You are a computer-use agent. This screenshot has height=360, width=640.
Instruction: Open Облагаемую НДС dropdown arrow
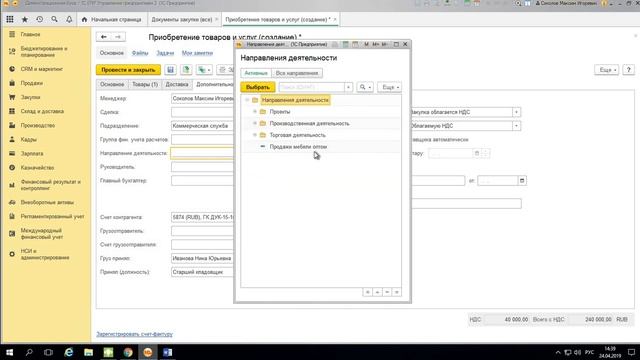point(516,126)
